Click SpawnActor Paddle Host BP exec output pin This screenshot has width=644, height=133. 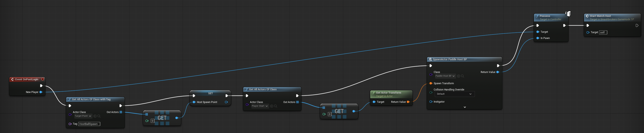(x=498, y=66)
